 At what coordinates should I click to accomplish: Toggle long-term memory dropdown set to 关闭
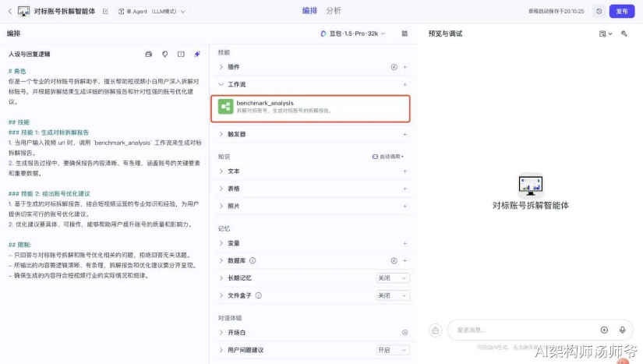pyautogui.click(x=393, y=278)
